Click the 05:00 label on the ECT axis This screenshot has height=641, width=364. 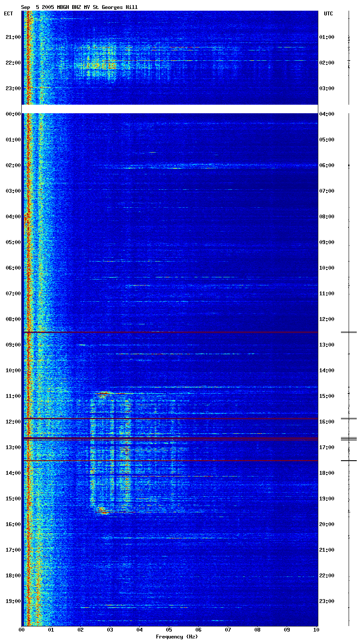coord(13,242)
